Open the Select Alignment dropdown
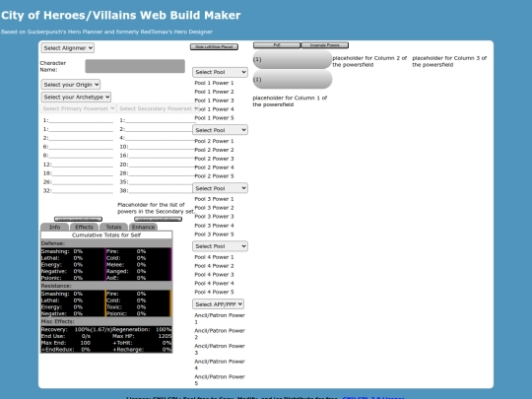This screenshot has height=399, width=532. [68, 48]
